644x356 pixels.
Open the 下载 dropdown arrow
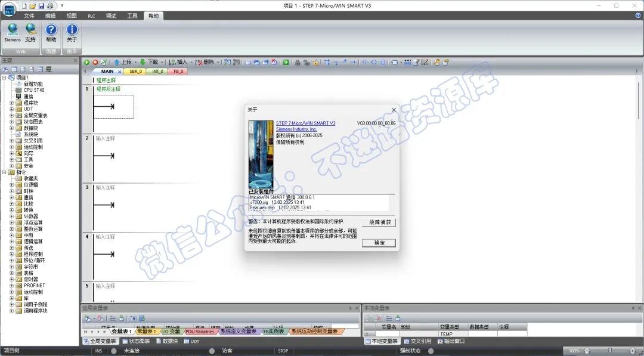pos(162,63)
